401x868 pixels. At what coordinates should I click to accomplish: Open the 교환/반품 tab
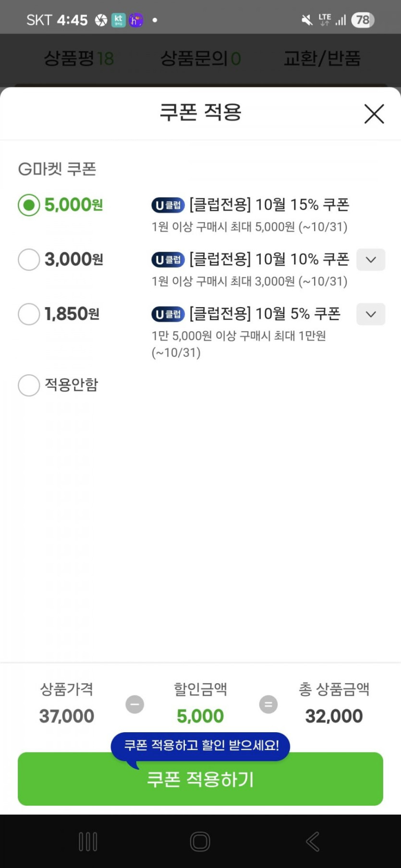[322, 59]
